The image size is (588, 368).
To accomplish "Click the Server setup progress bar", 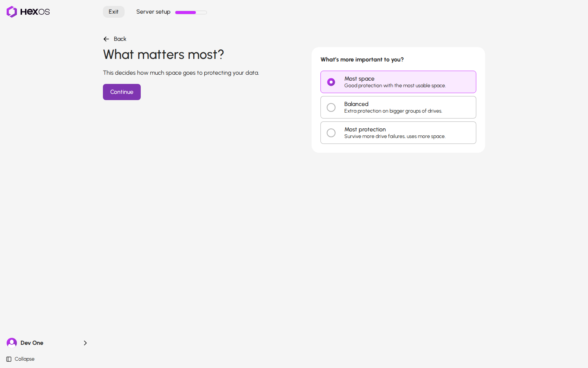I will click(x=191, y=13).
